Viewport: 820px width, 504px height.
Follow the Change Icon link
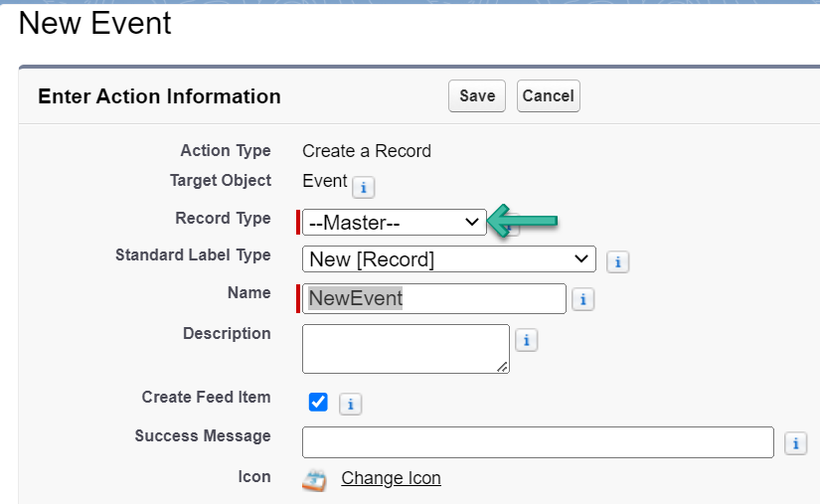tap(391, 478)
